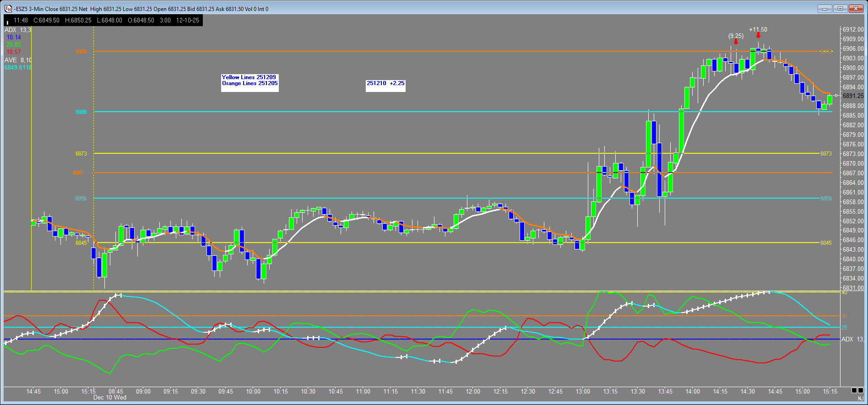868x405 pixels.
Task: Click the 6912.00 value on the price scale
Action: 853,30
